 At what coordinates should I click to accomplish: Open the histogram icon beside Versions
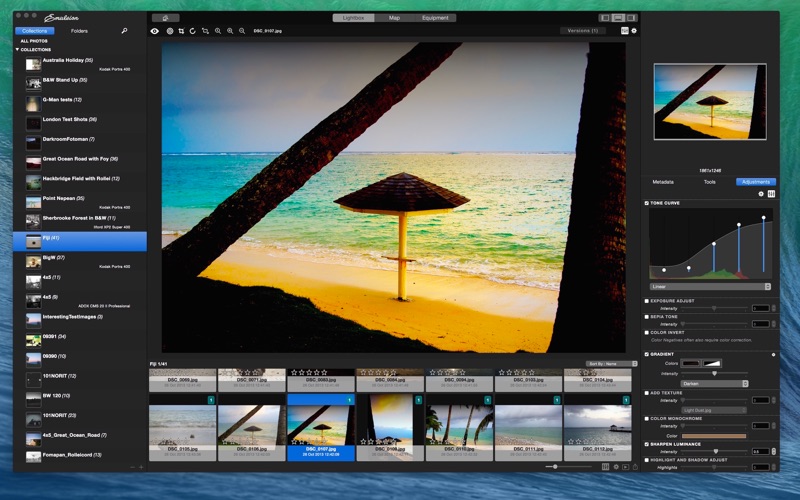point(624,31)
